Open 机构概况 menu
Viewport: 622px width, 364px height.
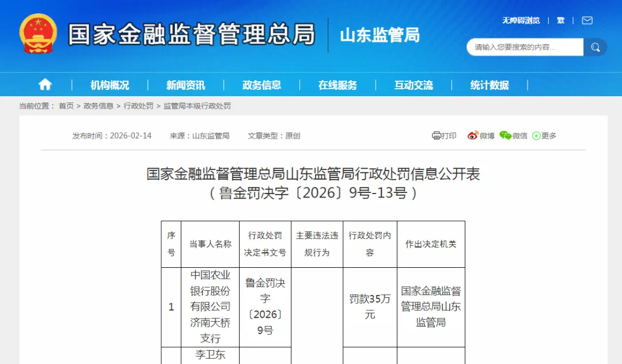point(109,85)
